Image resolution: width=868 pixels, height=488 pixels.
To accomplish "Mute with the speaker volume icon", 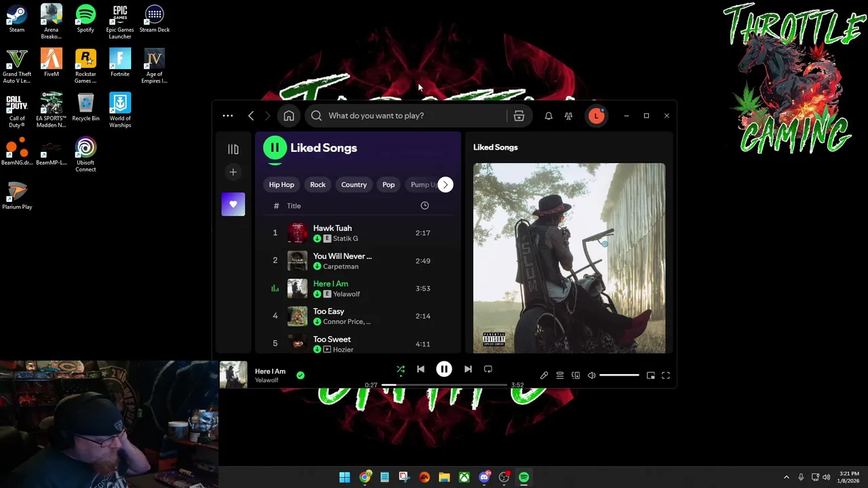I will coord(591,375).
